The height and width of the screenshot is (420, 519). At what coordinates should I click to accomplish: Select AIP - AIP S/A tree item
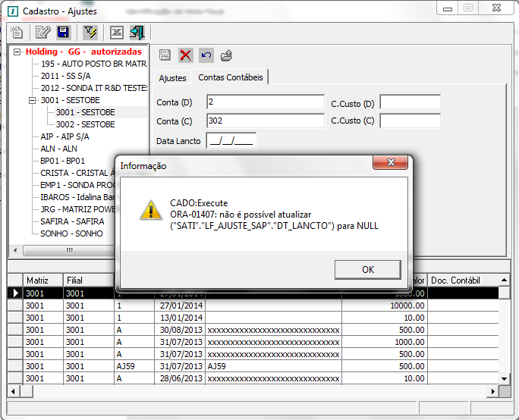pos(64,136)
